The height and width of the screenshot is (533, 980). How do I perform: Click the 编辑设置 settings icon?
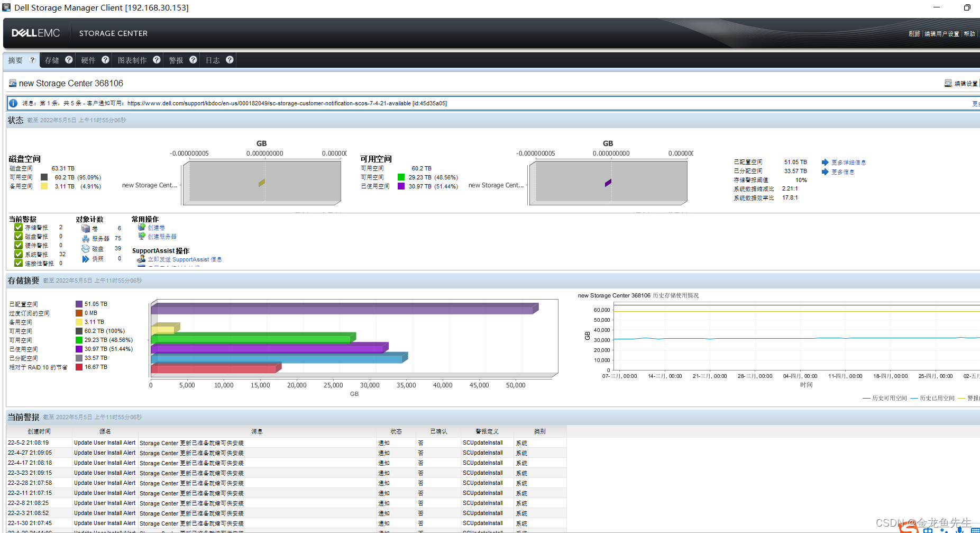pyautogui.click(x=948, y=83)
